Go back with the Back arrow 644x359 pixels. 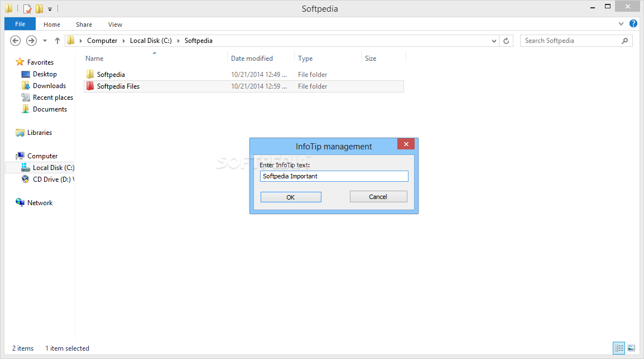tap(15, 41)
